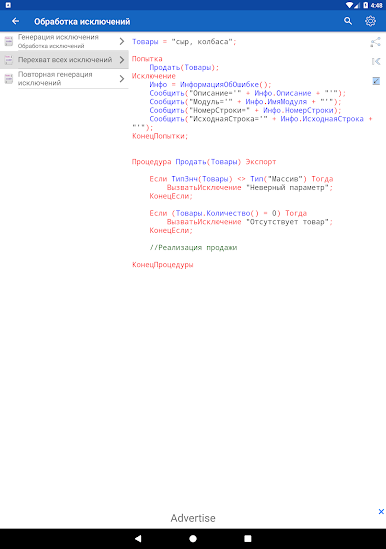Collapse the side list panel icon

click(x=376, y=62)
